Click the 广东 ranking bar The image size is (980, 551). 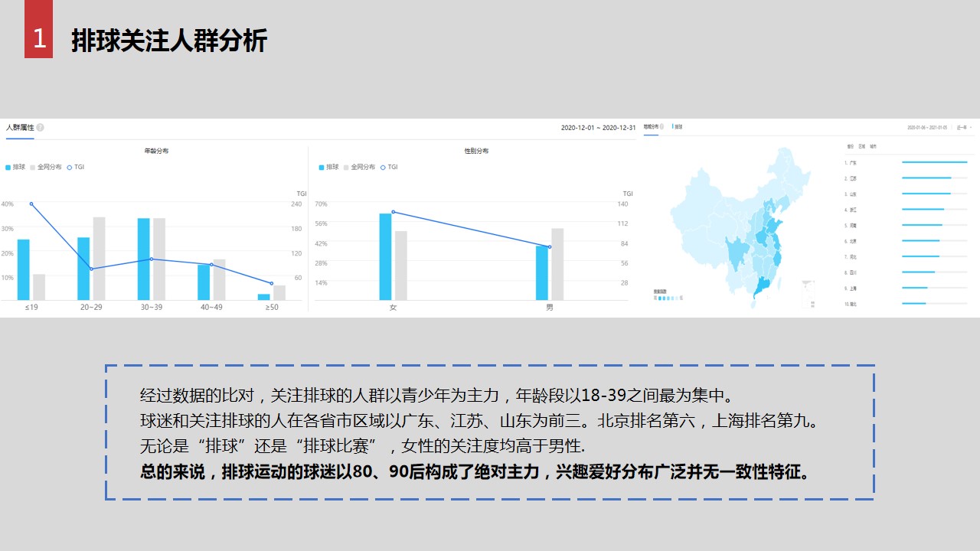[x=935, y=162]
